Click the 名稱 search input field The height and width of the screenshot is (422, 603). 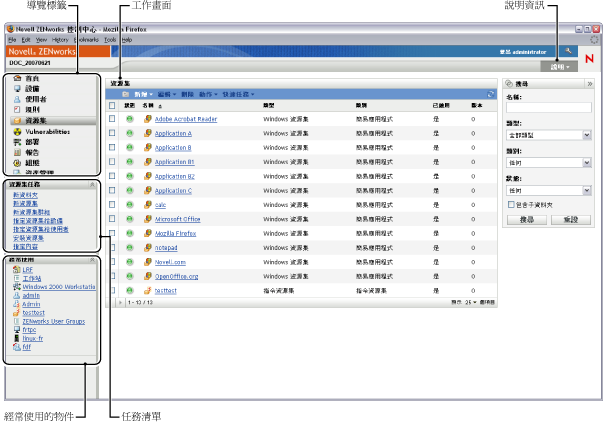pyautogui.click(x=549, y=108)
